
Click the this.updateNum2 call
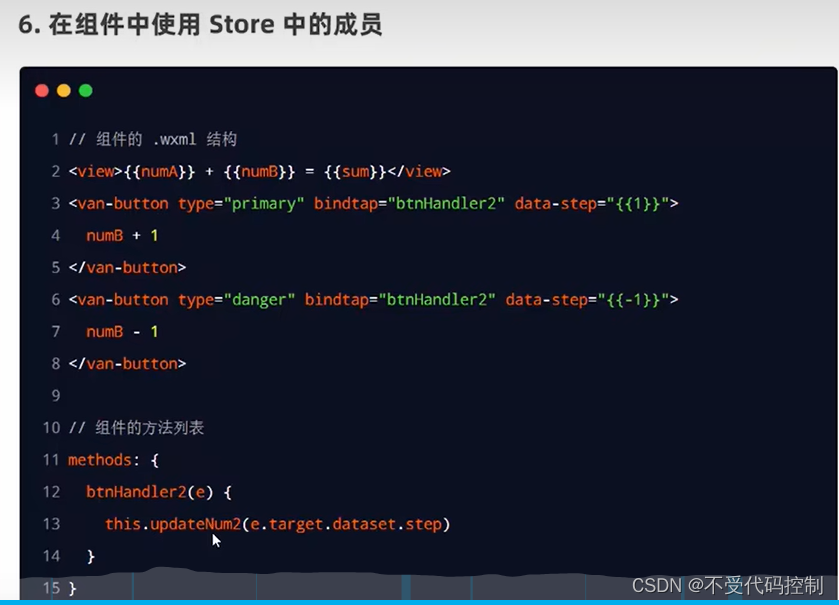[173, 524]
